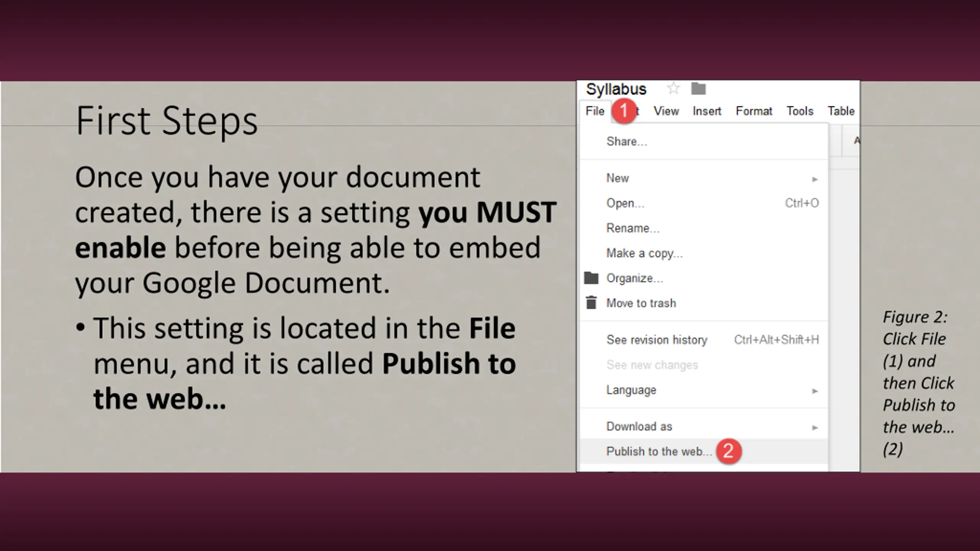Click the folder icon beside Syllabus title
980x551 pixels.
(x=698, y=89)
